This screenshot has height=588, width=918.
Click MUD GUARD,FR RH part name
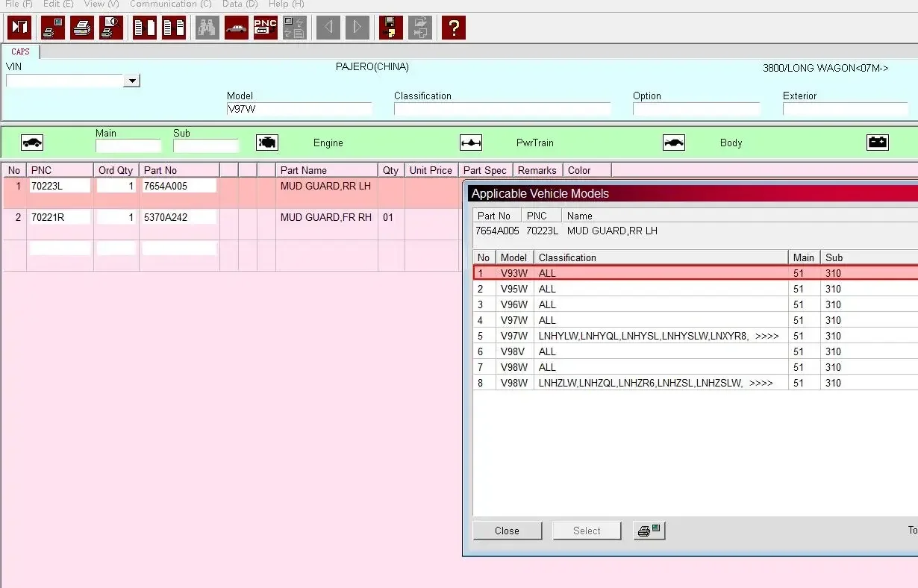coord(326,217)
